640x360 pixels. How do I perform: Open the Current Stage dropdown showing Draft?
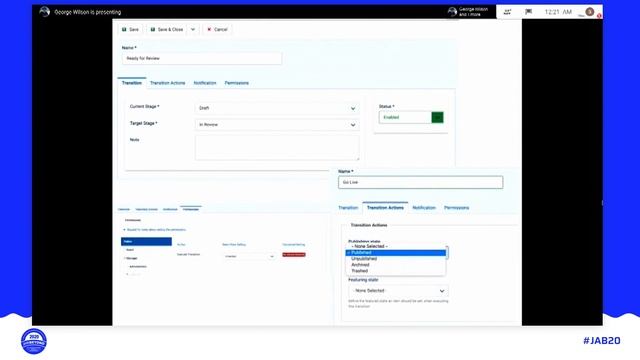[277, 108]
